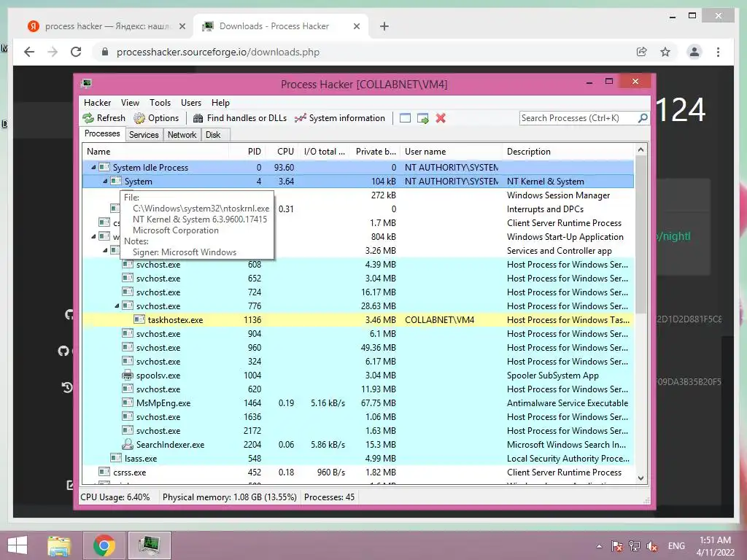The height and width of the screenshot is (560, 747).
Task: Open Chrome profile avatar
Action: tap(694, 52)
